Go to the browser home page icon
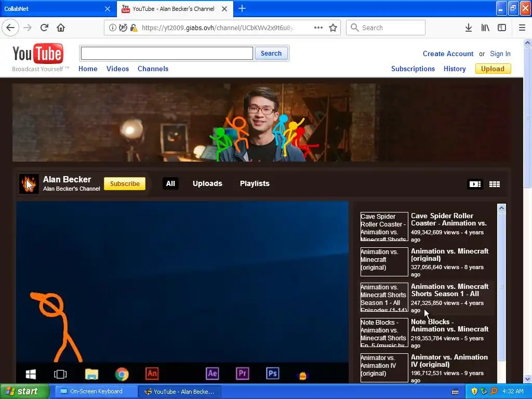 [x=61, y=28]
